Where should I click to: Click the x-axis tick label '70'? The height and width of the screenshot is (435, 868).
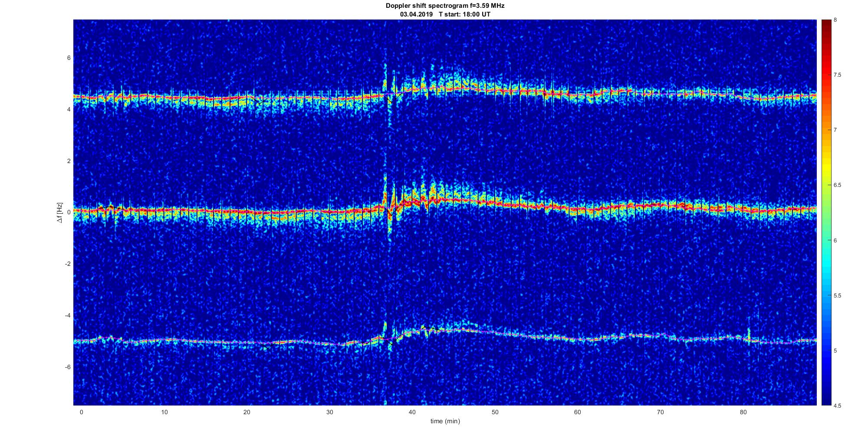click(x=660, y=412)
